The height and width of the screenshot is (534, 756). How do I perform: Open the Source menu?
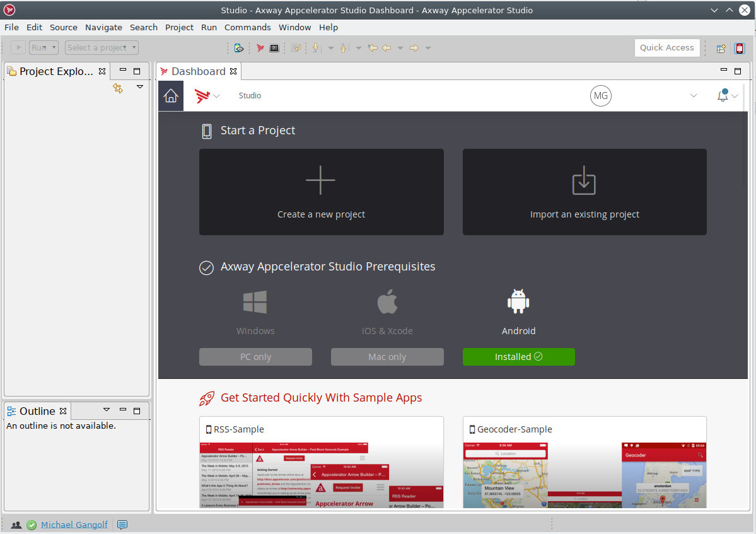click(x=64, y=28)
